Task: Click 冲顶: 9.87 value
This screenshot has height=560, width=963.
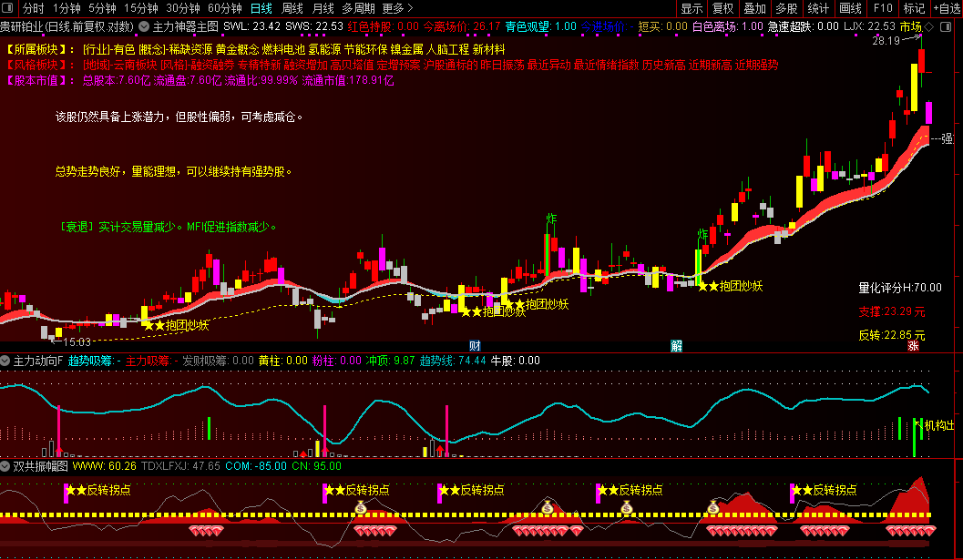Action: click(x=391, y=361)
